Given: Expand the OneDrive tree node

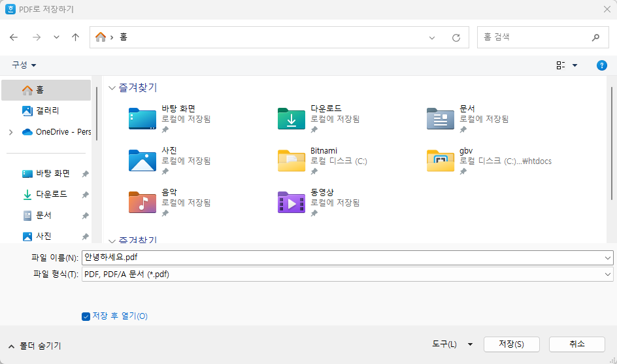Looking at the screenshot, I should tap(11, 132).
